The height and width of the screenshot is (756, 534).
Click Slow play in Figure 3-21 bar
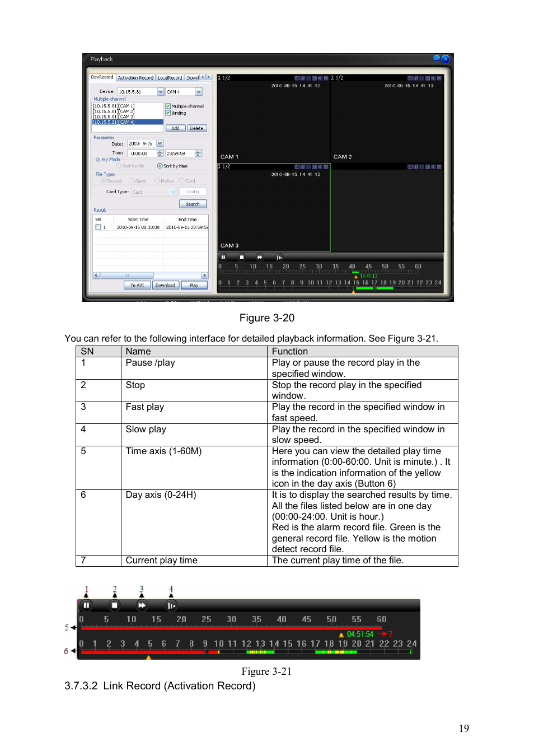(x=171, y=605)
